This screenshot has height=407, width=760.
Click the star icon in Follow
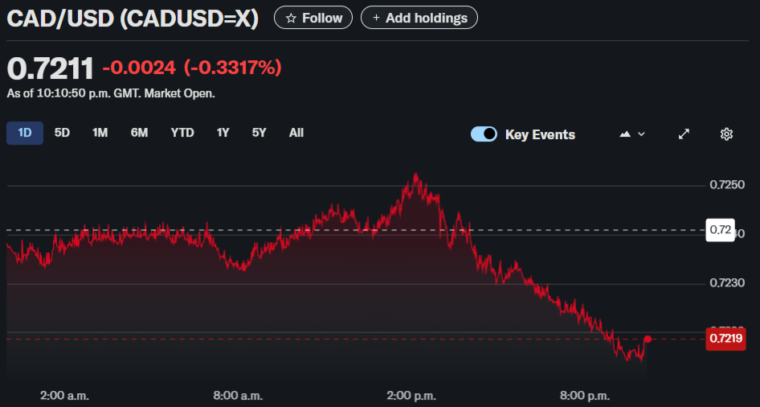point(291,18)
